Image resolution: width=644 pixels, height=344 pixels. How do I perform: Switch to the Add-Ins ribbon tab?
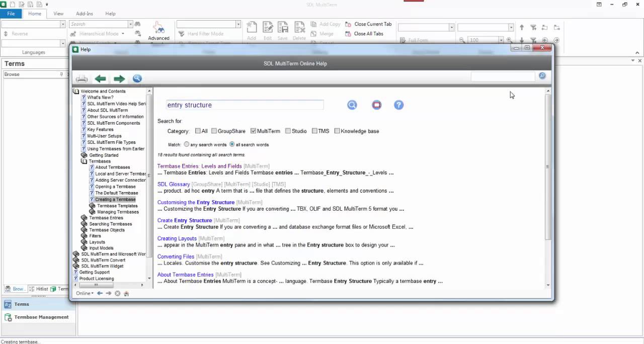click(x=85, y=14)
